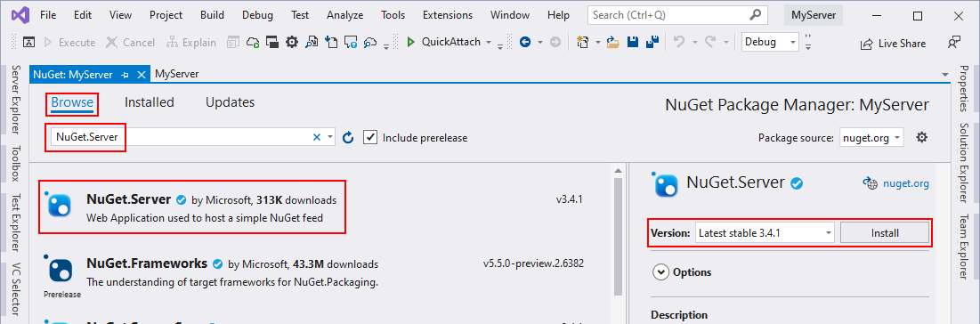Open the Version dropdown Latest stable 3.4.1
This screenshot has width=980, height=324.
point(765,233)
